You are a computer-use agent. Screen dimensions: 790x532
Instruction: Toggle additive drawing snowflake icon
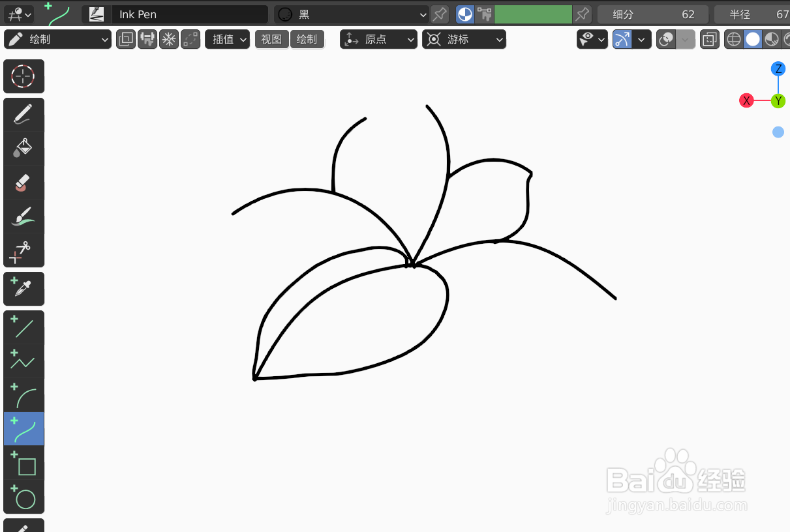pyautogui.click(x=169, y=39)
